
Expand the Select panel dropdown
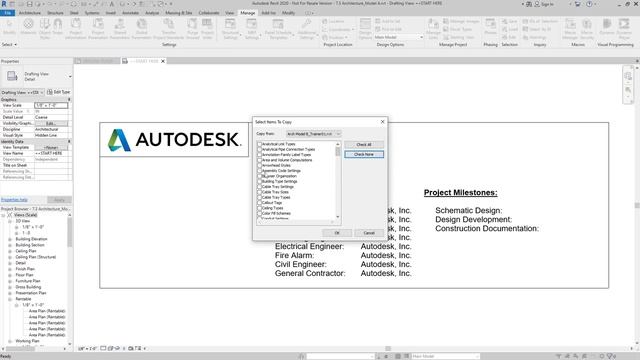point(9,44)
